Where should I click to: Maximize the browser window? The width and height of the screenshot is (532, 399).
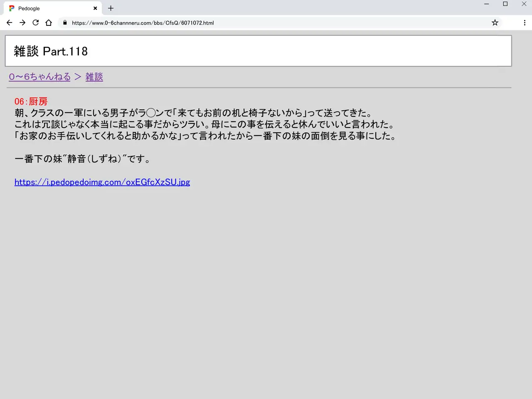505,4
